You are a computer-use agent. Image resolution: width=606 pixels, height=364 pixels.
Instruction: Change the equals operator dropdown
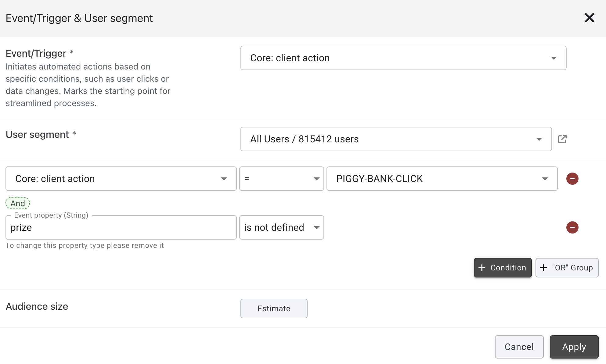281,179
